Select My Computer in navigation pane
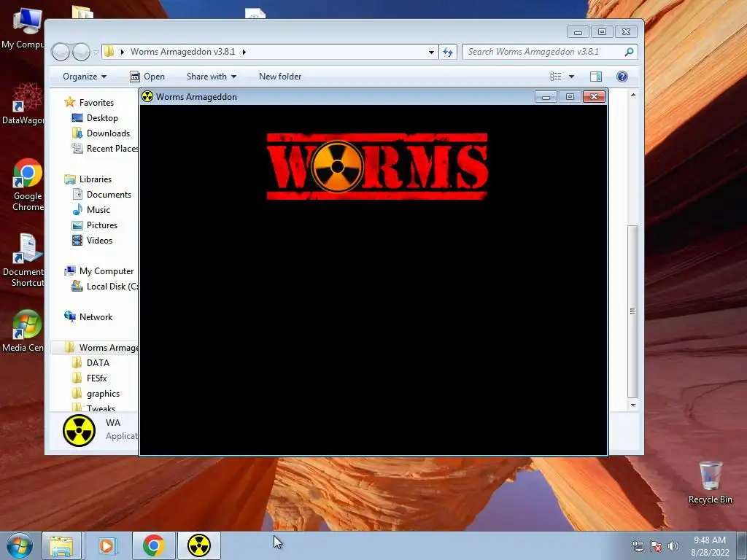This screenshot has width=747, height=560. tap(99, 271)
